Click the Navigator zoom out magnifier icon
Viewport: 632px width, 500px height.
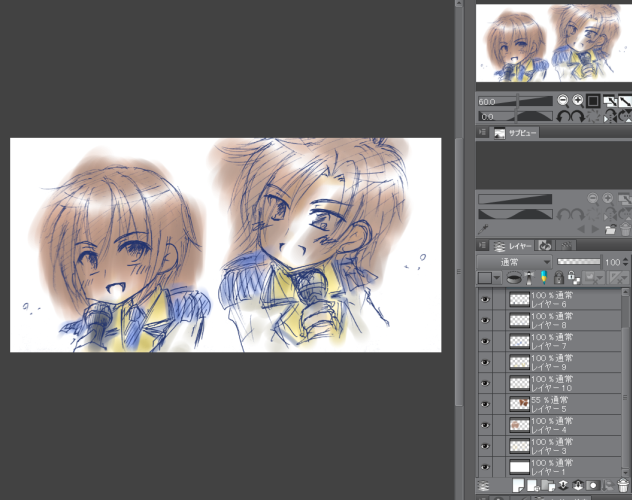(x=563, y=100)
